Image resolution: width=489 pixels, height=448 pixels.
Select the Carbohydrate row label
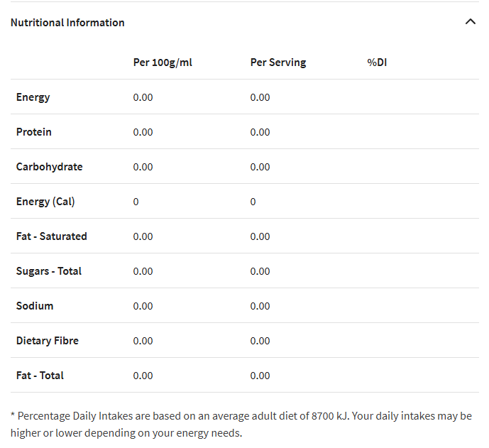pos(49,167)
